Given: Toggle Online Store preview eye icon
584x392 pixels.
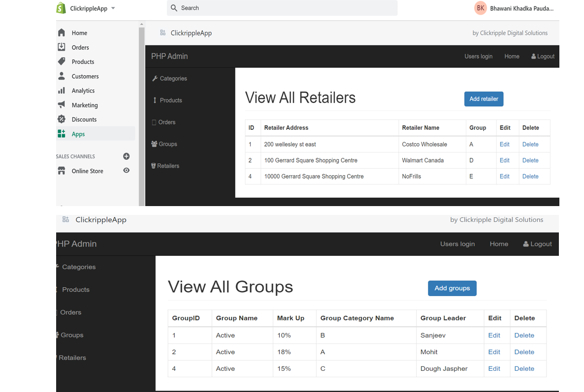Looking at the screenshot, I should pos(127,171).
